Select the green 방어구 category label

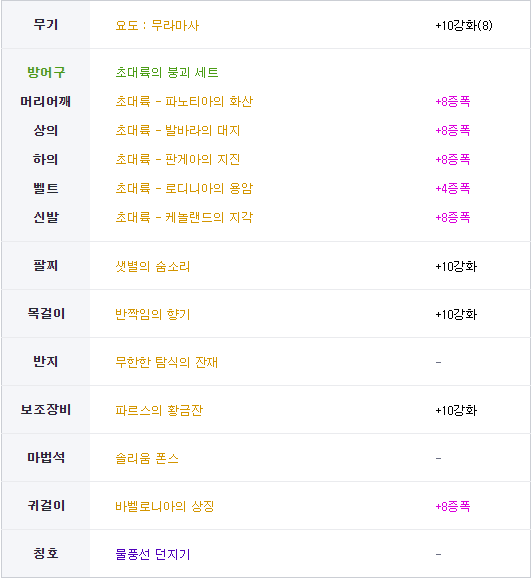(x=46, y=72)
